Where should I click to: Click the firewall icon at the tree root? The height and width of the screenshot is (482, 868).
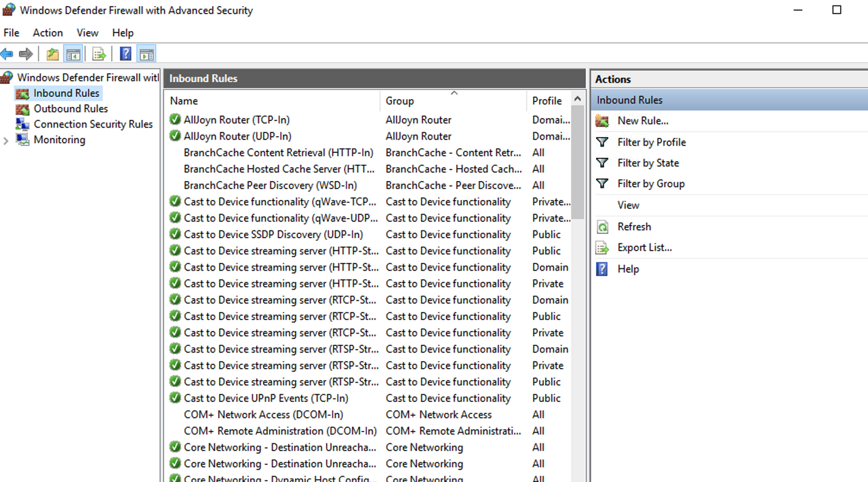click(x=7, y=77)
